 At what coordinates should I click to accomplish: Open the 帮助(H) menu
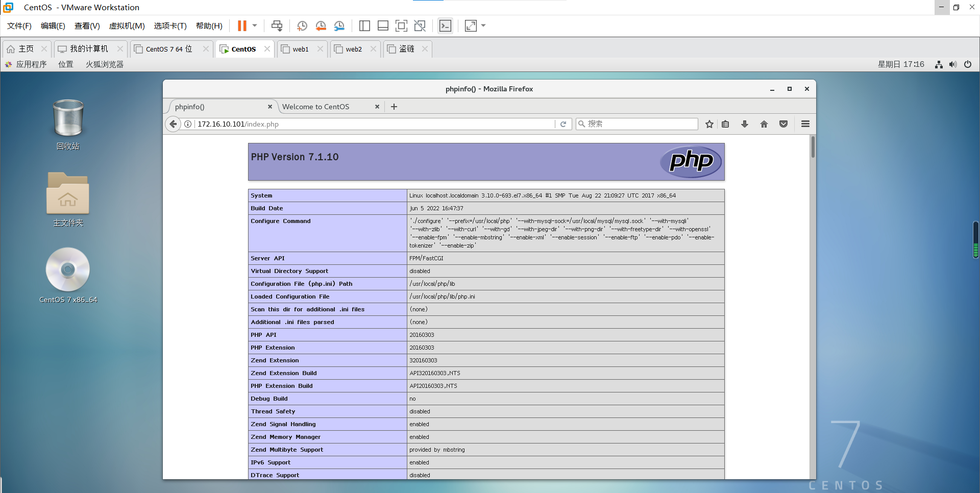point(209,26)
